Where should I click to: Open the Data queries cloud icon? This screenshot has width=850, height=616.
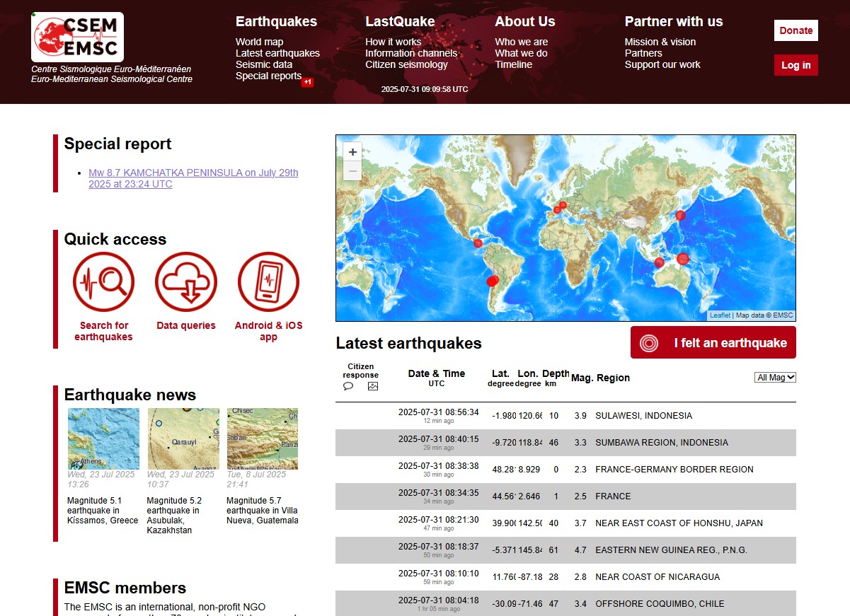[x=186, y=282]
